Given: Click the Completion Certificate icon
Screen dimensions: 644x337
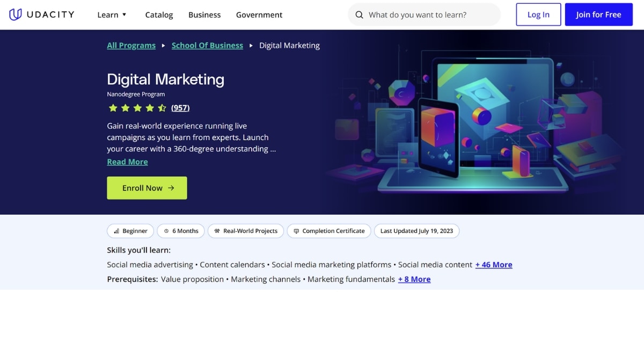Looking at the screenshot, I should click(296, 231).
